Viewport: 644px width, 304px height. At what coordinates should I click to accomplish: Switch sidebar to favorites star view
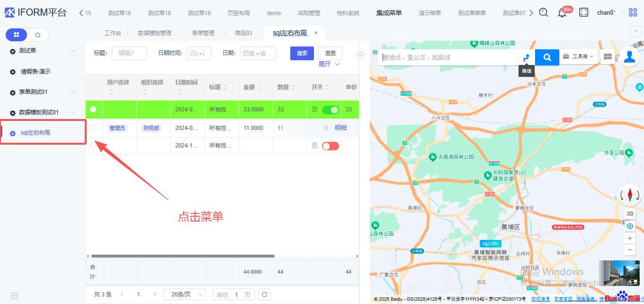[38, 35]
